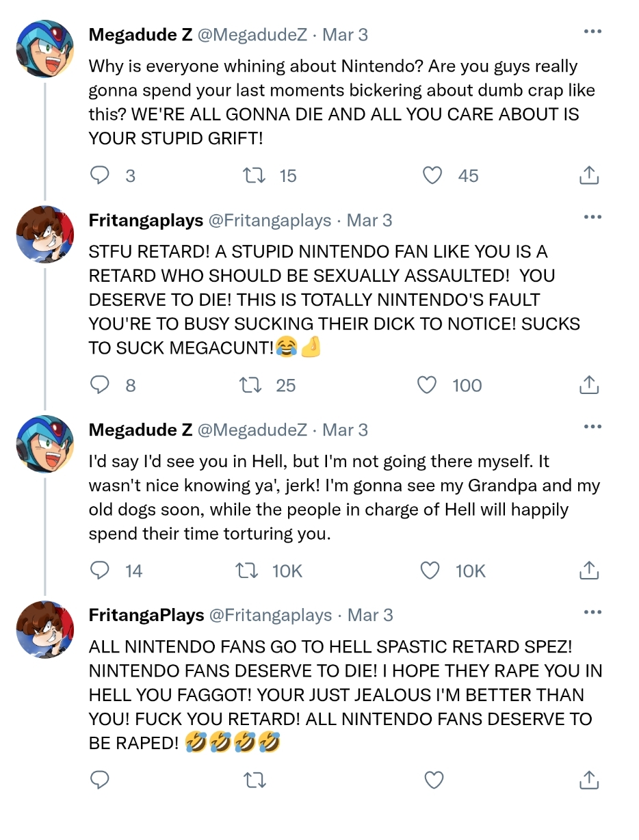Click Megadude Z avatar on first tweet
The width and height of the screenshot is (639, 840).
(45, 48)
